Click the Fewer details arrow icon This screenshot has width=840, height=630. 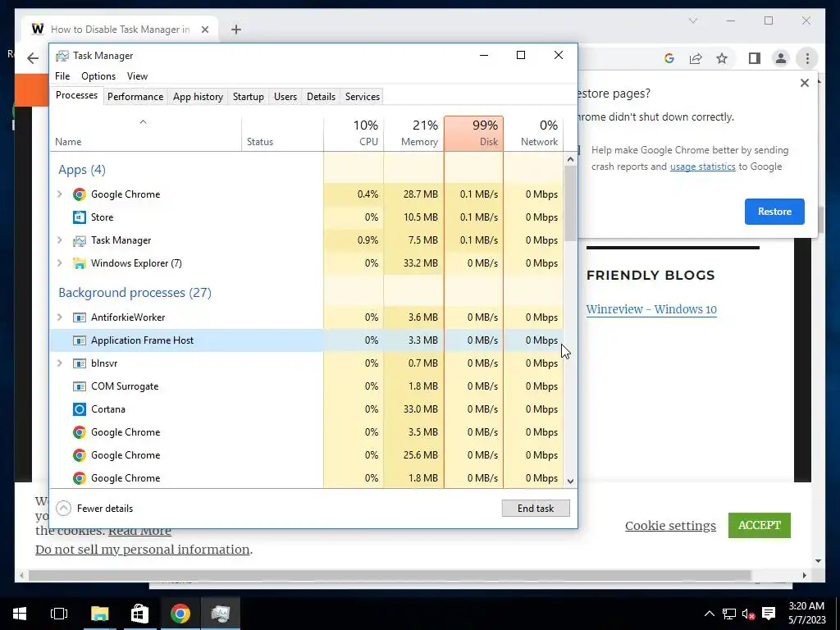63,509
